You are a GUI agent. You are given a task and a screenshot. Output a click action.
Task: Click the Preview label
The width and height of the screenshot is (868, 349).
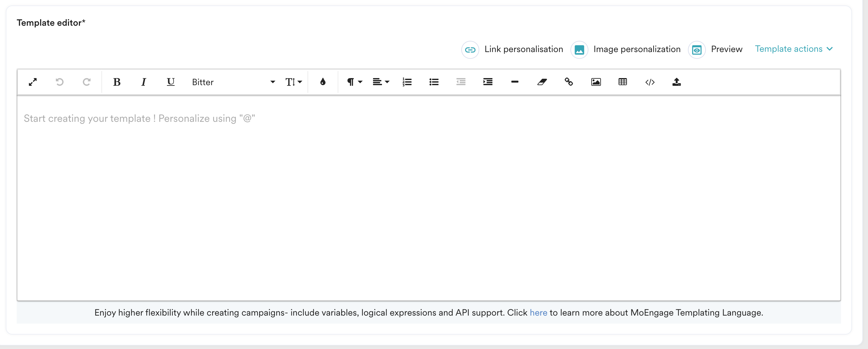click(x=726, y=49)
